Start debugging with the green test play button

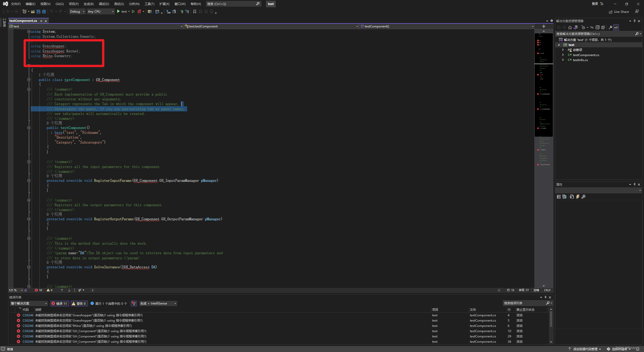[118, 11]
